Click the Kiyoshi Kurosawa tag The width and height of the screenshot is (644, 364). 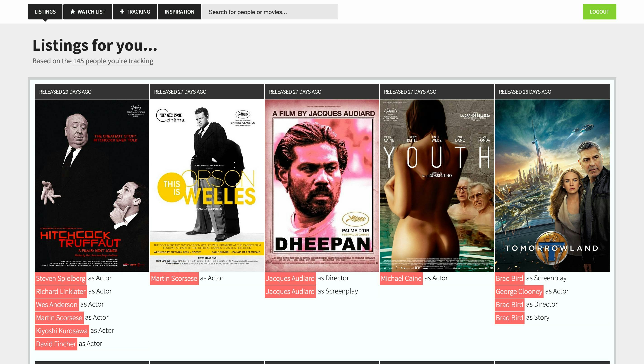62,331
